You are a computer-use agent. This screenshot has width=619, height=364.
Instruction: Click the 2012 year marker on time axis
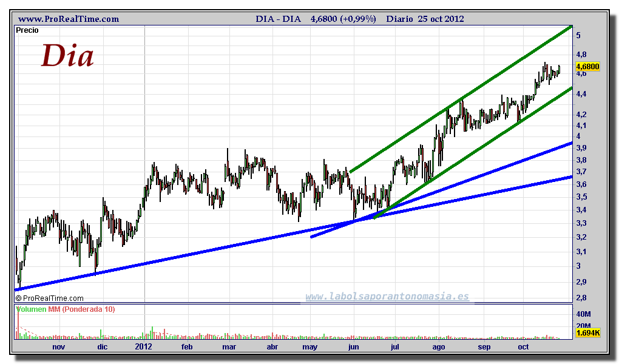pos(144,347)
